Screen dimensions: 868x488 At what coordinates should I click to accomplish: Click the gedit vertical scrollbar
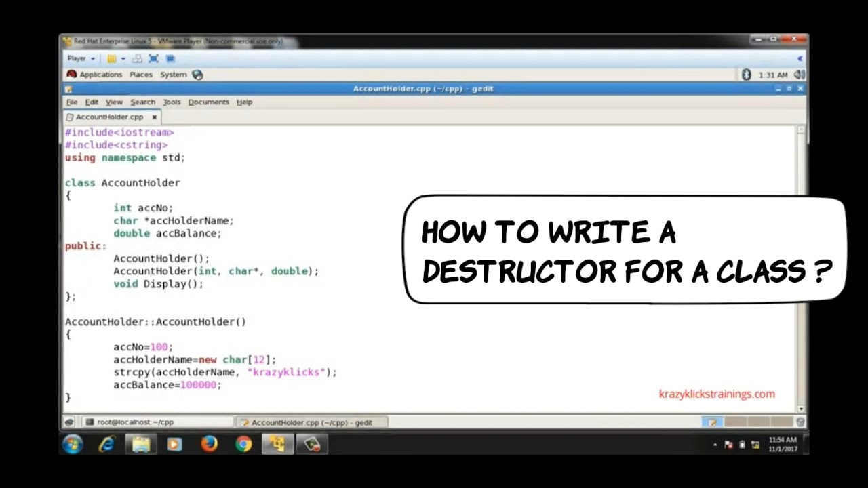pos(801,268)
